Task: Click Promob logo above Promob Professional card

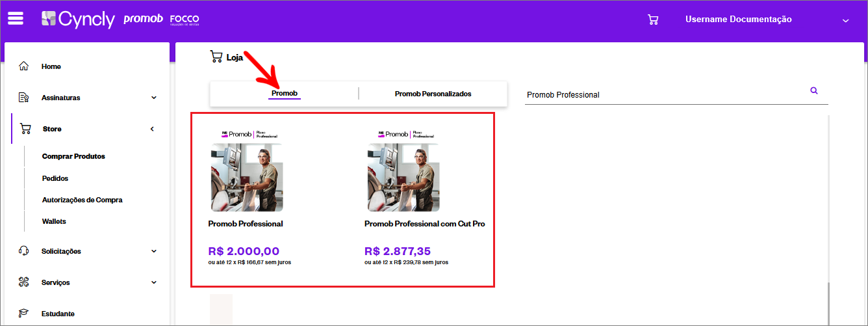Action: pyautogui.click(x=249, y=134)
